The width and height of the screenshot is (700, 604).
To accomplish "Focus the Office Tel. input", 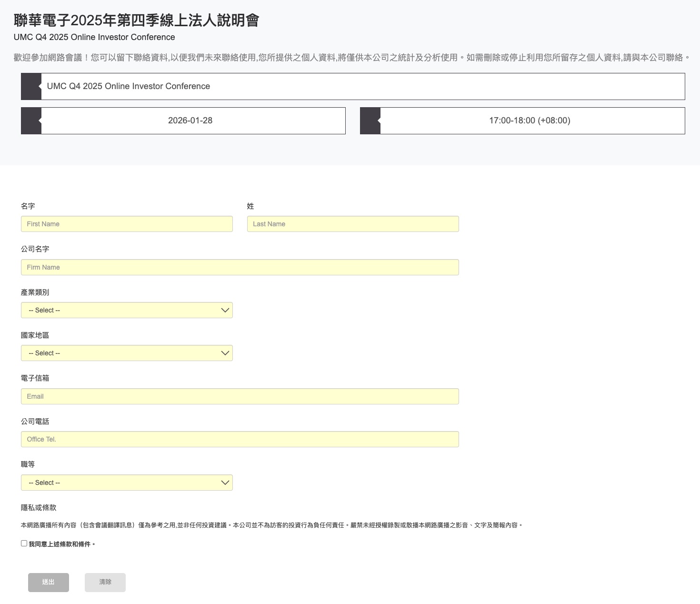I will point(240,439).
